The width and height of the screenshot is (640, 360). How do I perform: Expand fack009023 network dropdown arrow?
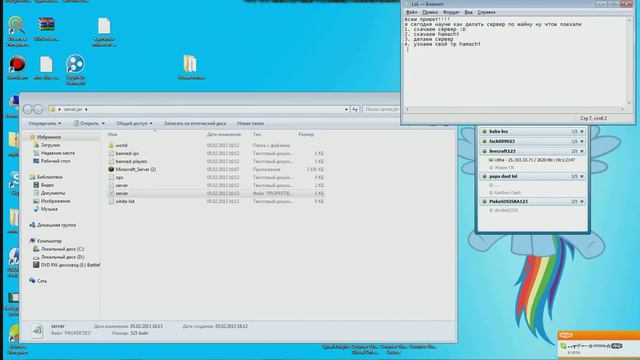[x=582, y=141]
